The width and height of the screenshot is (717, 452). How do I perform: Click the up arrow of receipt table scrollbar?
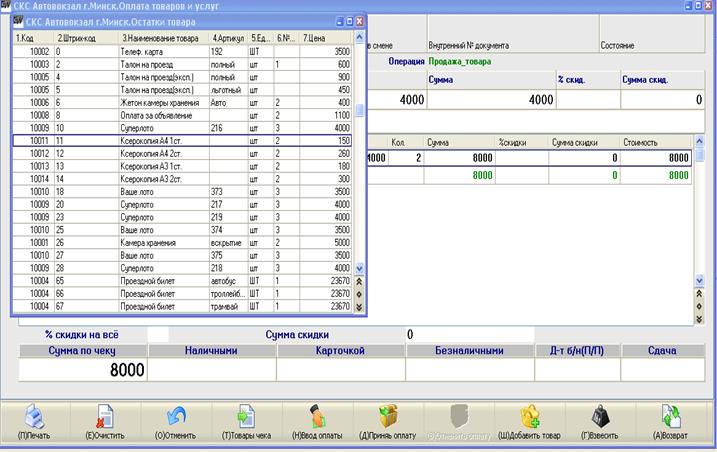(700, 140)
